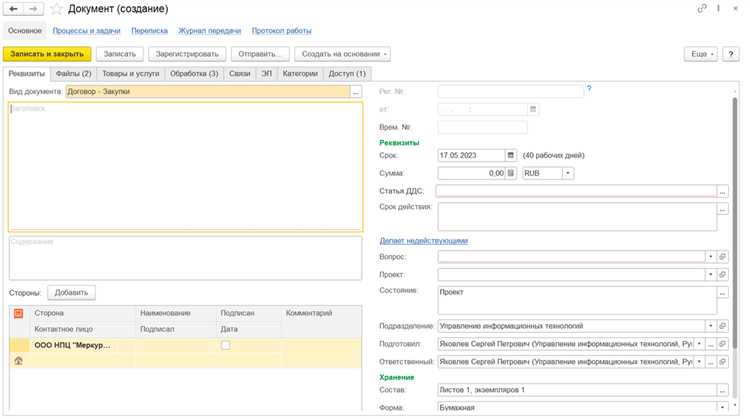The image size is (750, 419).
Task: Expand the Подготовил dropdown arrow
Action: coord(699,344)
